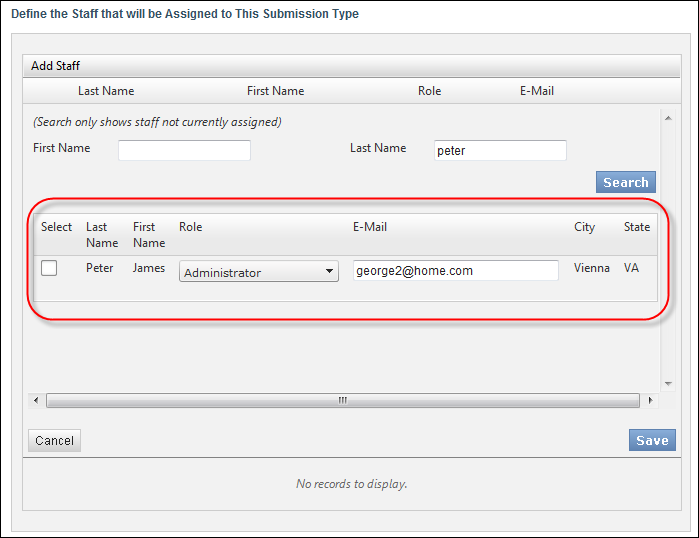This screenshot has width=699, height=538.
Task: Tick the Select checkbox for Peter James
Action: pyautogui.click(x=49, y=268)
